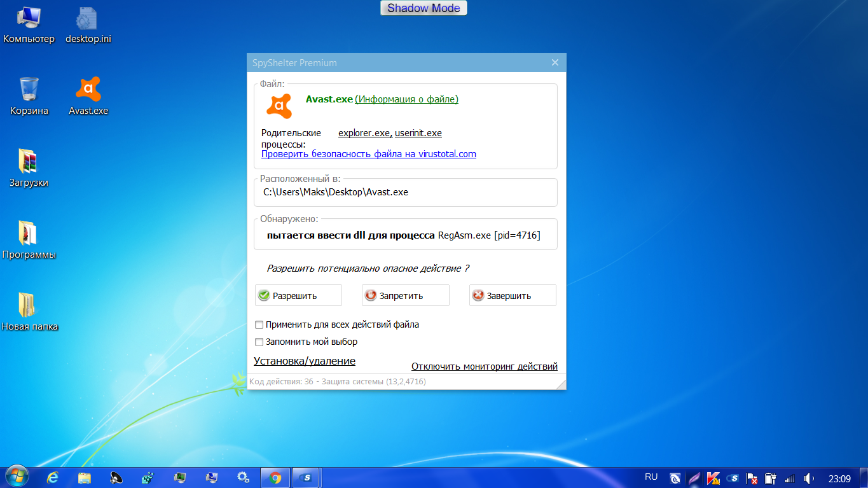
Task: Select the Корзина recycle bin icon
Action: [29, 97]
